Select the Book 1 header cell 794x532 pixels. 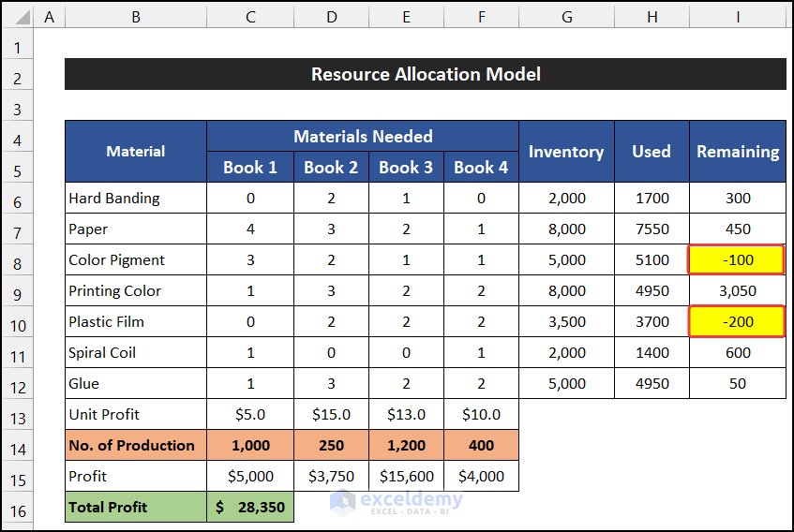[x=250, y=167]
